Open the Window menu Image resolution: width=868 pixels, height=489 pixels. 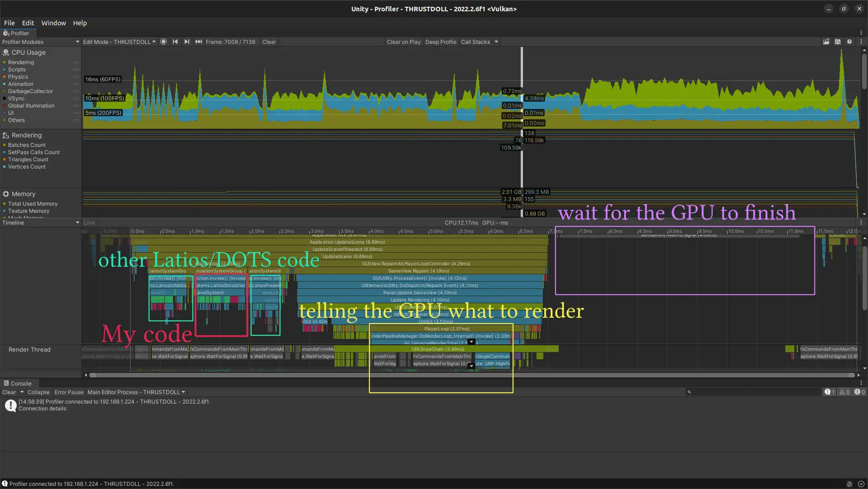point(54,23)
